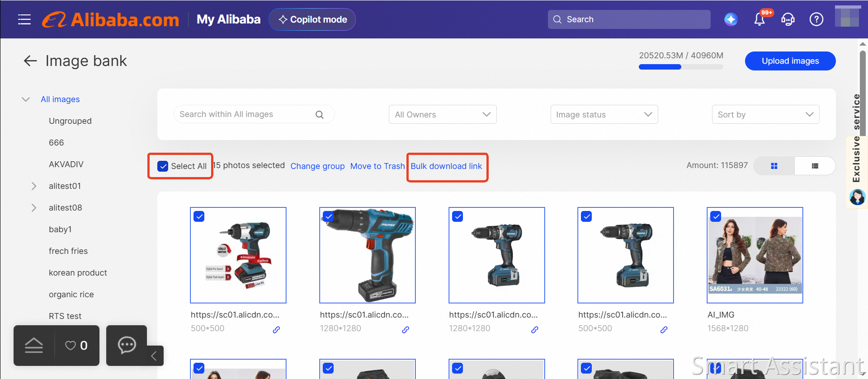The image size is (868, 379).
Task: Expand the alitest08 group
Action: (x=34, y=208)
